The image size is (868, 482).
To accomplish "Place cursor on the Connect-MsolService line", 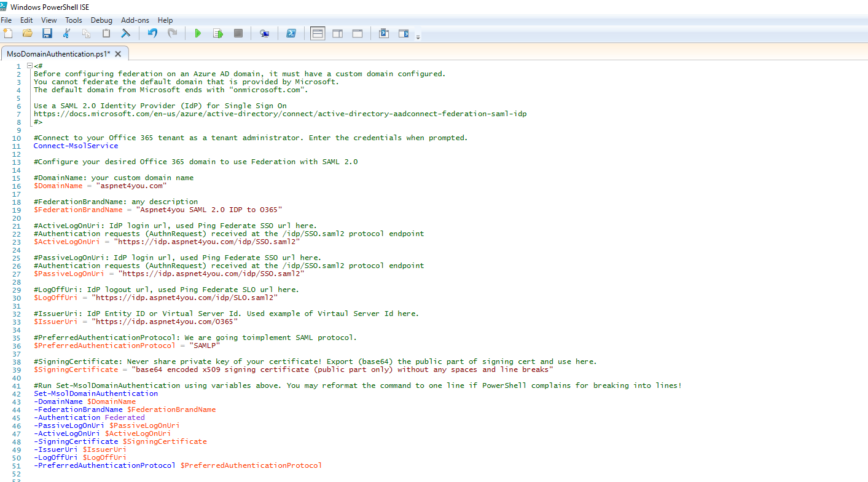I will (76, 146).
